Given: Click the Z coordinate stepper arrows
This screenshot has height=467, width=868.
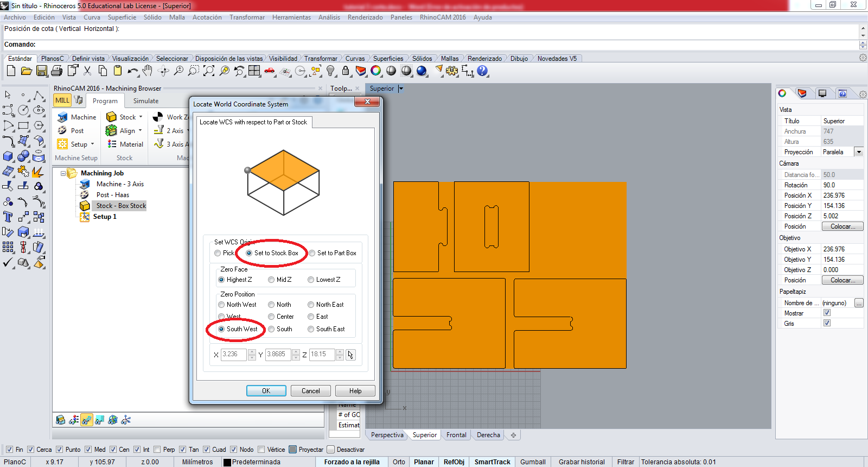Looking at the screenshot, I should 340,355.
